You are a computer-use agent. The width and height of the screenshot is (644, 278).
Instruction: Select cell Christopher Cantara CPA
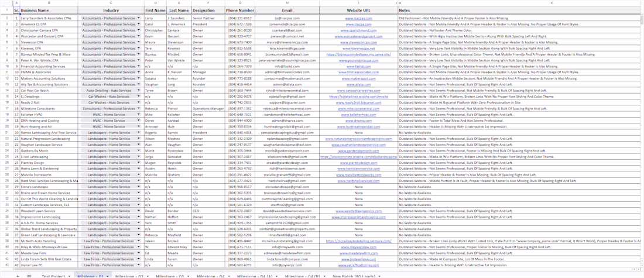click(49, 30)
